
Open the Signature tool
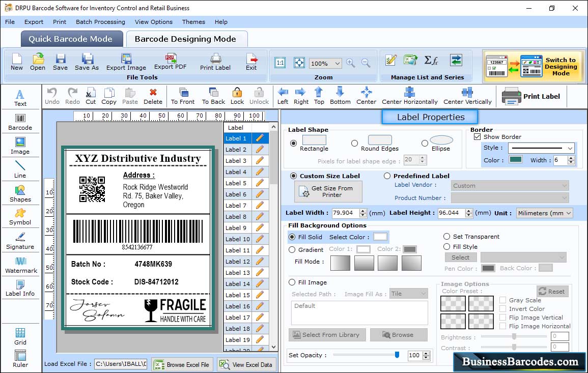click(20, 241)
